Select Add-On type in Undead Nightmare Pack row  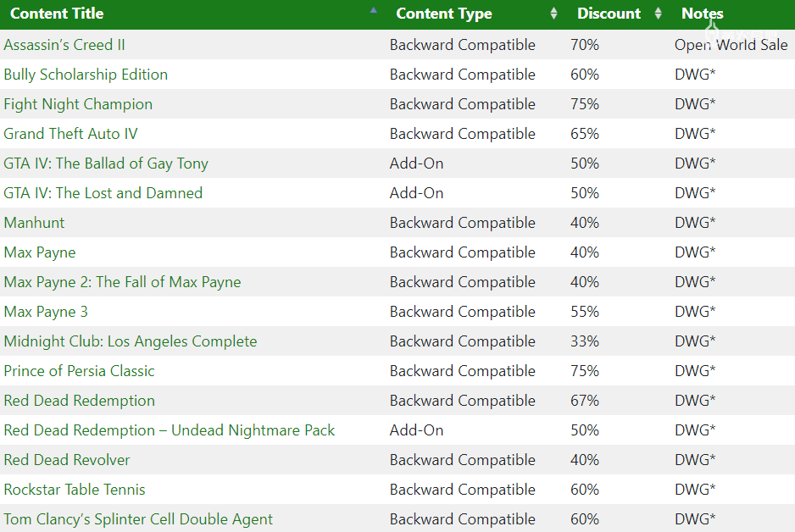[416, 430]
